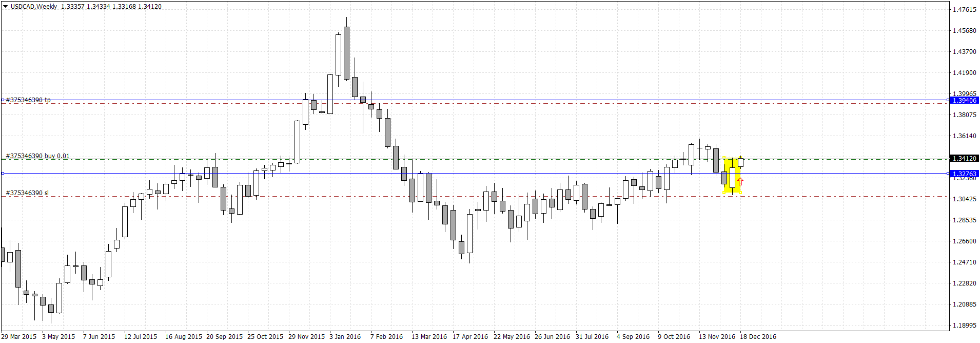This screenshot has height=343, width=980.
Task: Select the #375346390 sl line label
Action: point(27,193)
